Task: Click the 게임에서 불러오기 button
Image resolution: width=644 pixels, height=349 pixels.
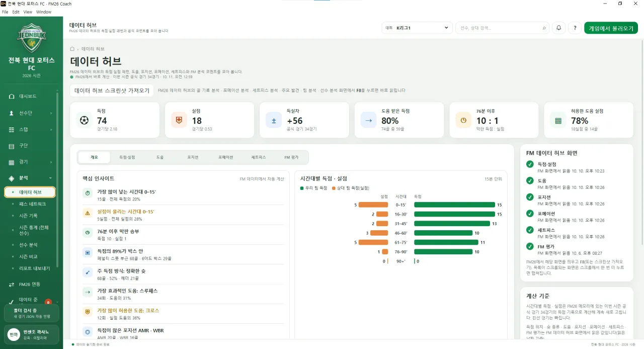Action: [611, 28]
